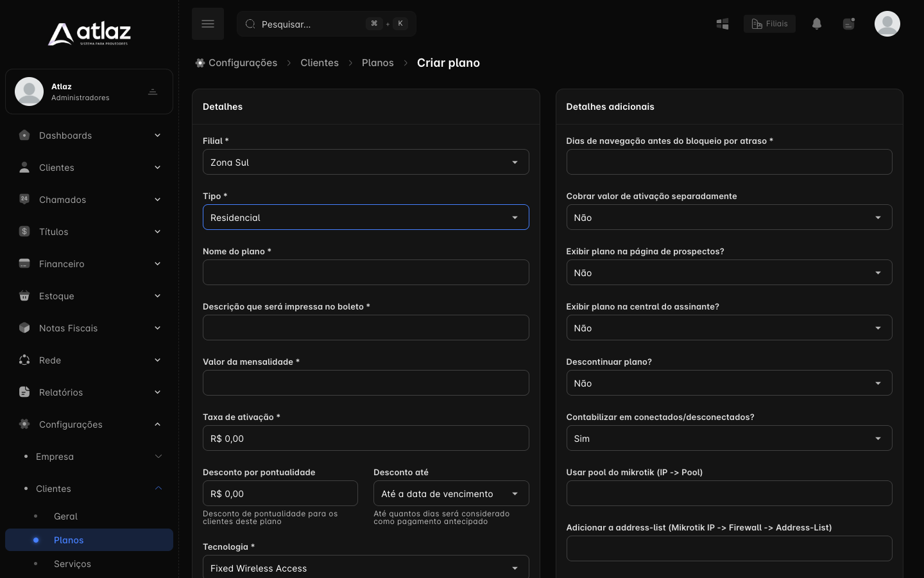Click the Pesquisar search field
The image size is (924, 578).
pos(327,24)
